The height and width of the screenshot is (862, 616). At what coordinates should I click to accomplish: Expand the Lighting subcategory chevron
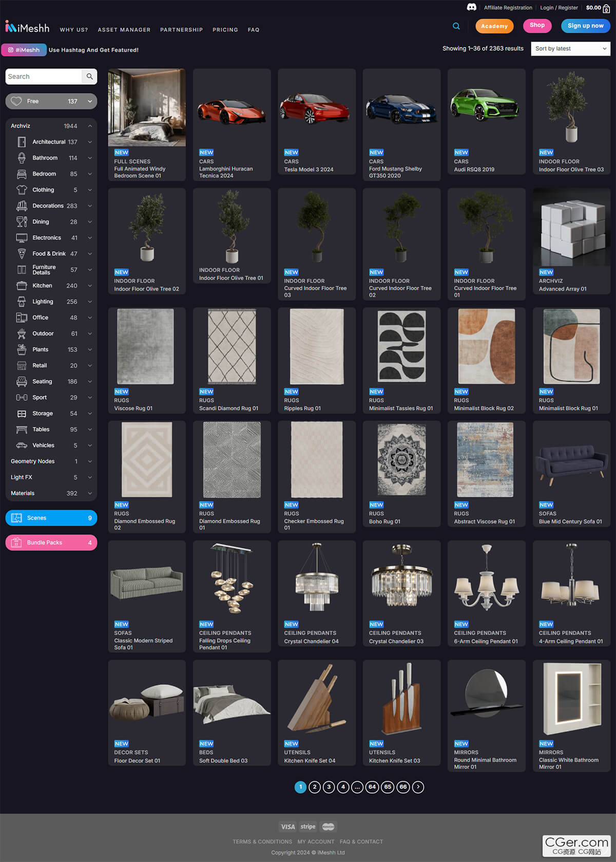(90, 302)
